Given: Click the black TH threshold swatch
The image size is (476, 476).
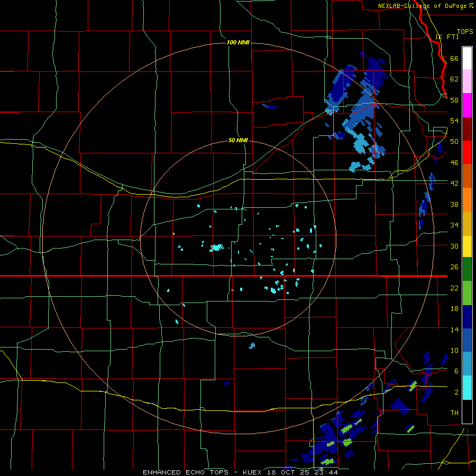Looking at the screenshot, I should click(x=467, y=411).
